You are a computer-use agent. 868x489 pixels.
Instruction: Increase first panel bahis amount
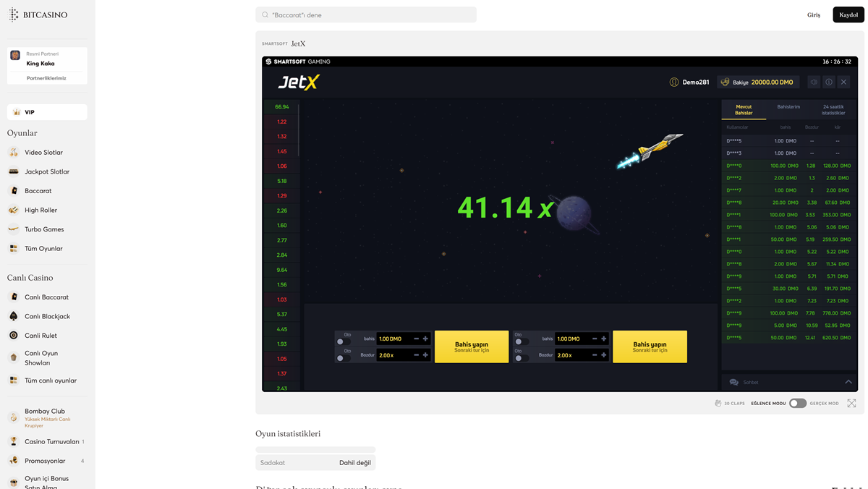tap(425, 339)
